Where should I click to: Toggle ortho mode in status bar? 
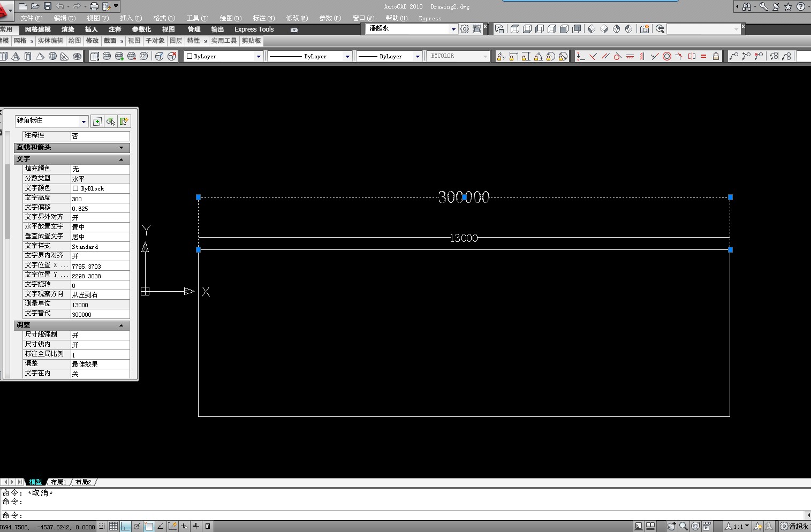pyautogui.click(x=125, y=527)
